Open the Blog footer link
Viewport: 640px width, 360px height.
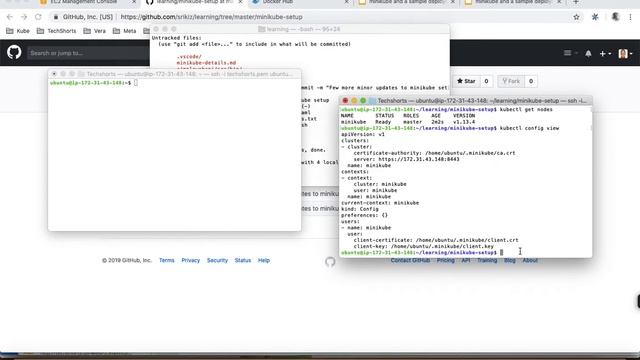(x=510, y=261)
